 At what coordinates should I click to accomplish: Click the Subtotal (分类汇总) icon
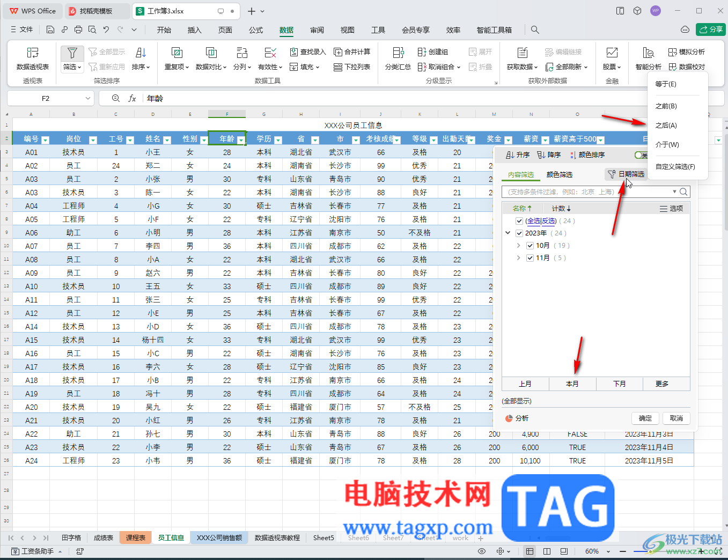[x=398, y=53]
